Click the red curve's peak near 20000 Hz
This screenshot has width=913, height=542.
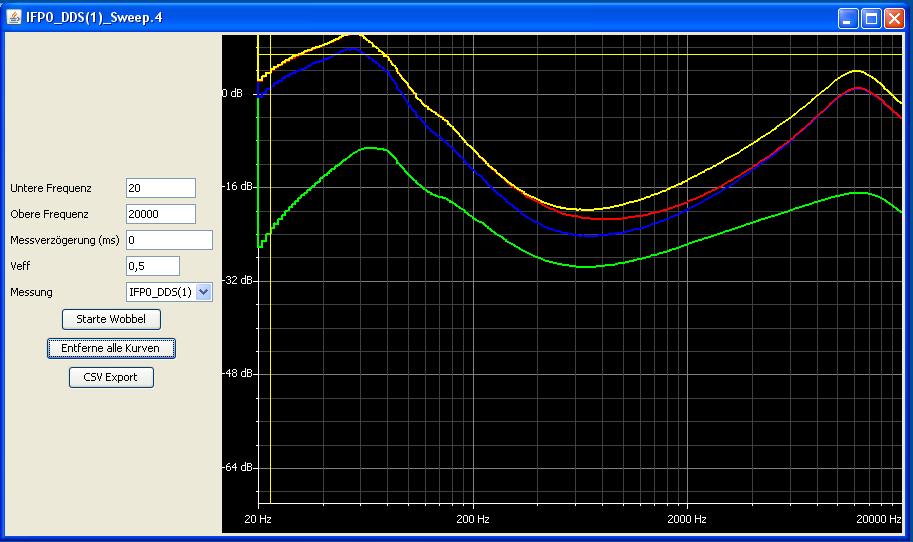[x=858, y=88]
